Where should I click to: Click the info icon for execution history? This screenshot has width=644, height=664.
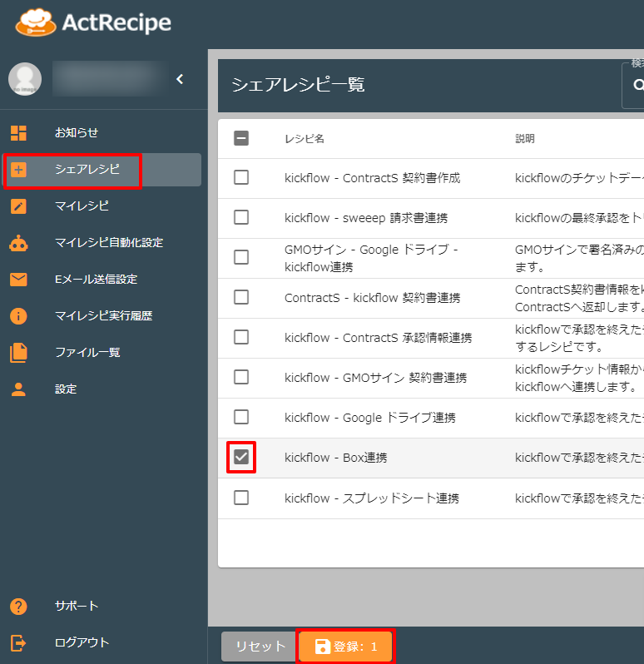pyautogui.click(x=18, y=316)
